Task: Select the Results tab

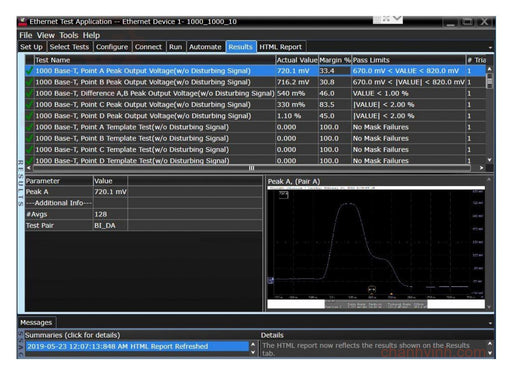Action: tap(240, 47)
